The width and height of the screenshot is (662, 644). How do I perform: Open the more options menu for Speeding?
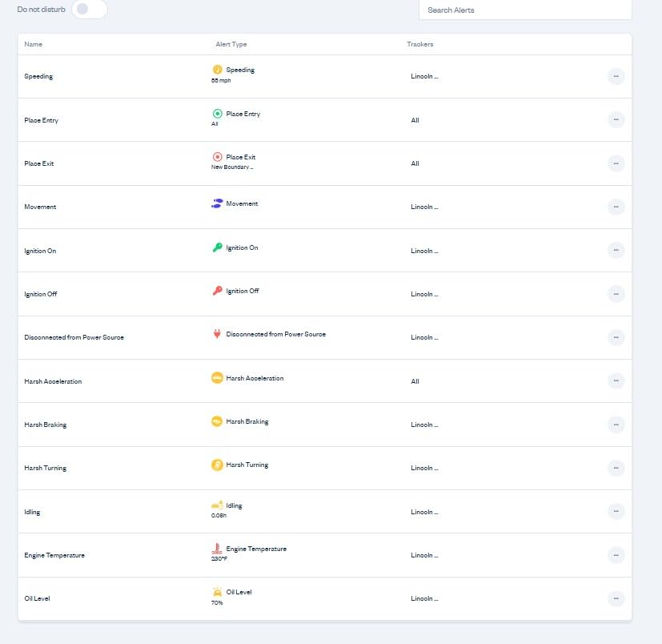coord(616,76)
